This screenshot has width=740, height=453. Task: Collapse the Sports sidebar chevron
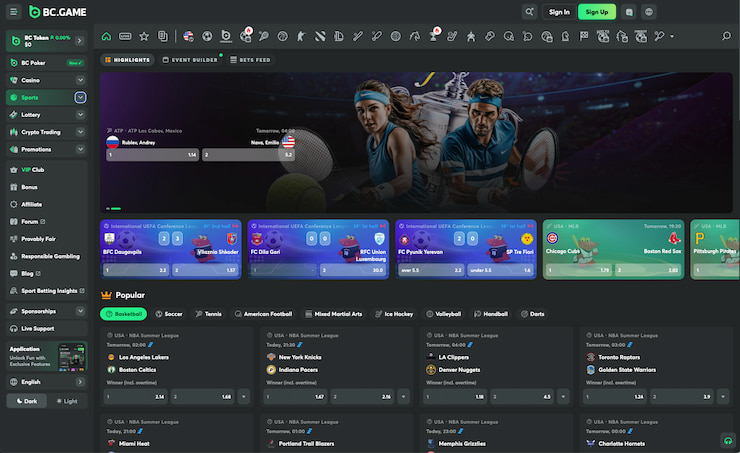tap(80, 98)
